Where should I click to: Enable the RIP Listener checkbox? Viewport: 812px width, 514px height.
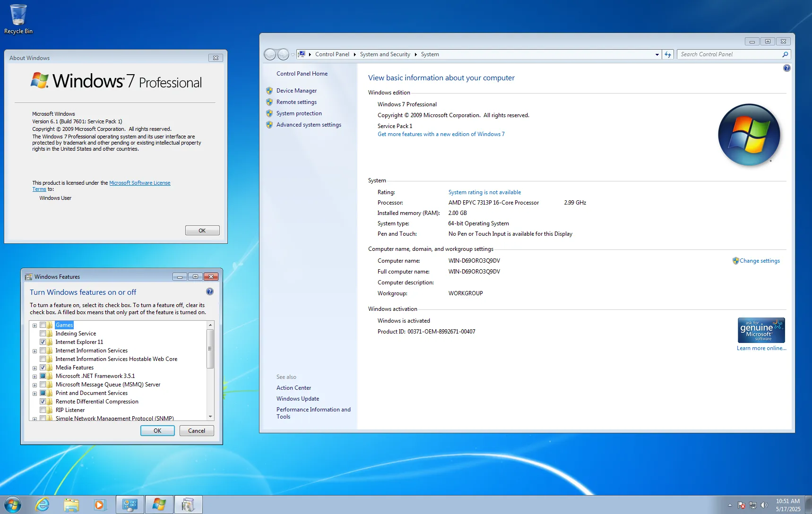pyautogui.click(x=43, y=410)
